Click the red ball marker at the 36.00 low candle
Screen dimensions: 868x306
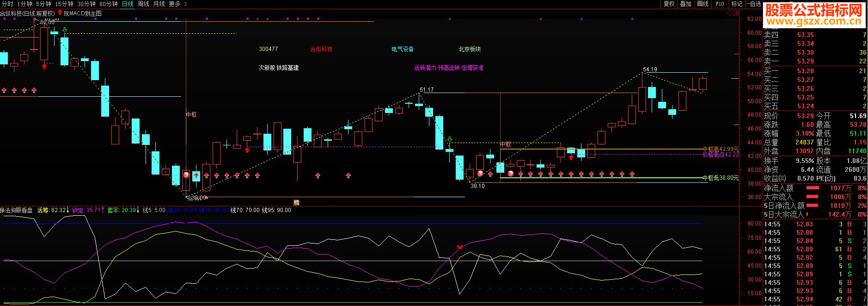click(186, 175)
